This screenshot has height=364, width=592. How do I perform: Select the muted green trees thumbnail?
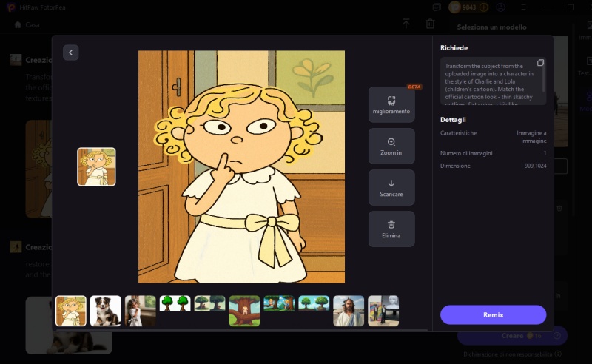click(x=210, y=303)
